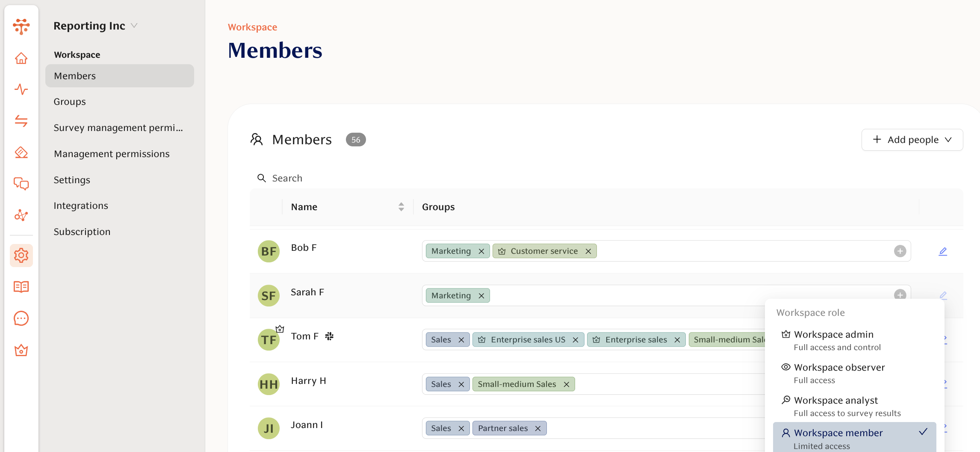Toggle sorting on the Name column
The width and height of the screenshot is (980, 452).
pos(401,207)
